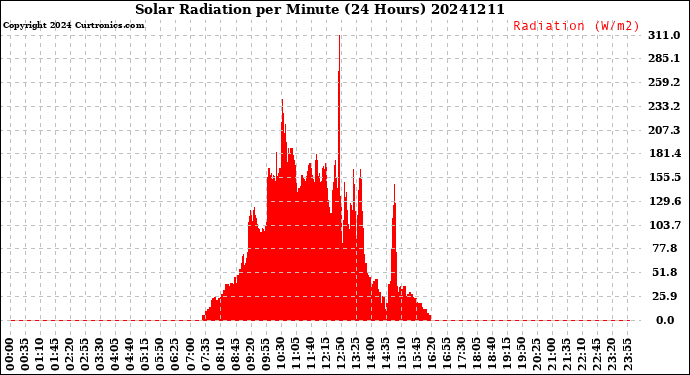Screen dimensions: 690x375
Task: Click the y-axis value 259.2
Action: point(664,82)
